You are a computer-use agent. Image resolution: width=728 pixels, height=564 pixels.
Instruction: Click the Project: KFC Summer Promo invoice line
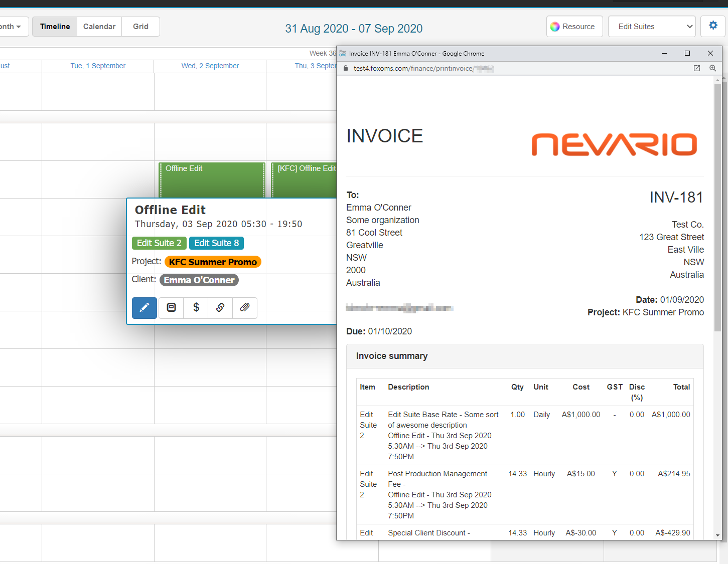coord(646,312)
